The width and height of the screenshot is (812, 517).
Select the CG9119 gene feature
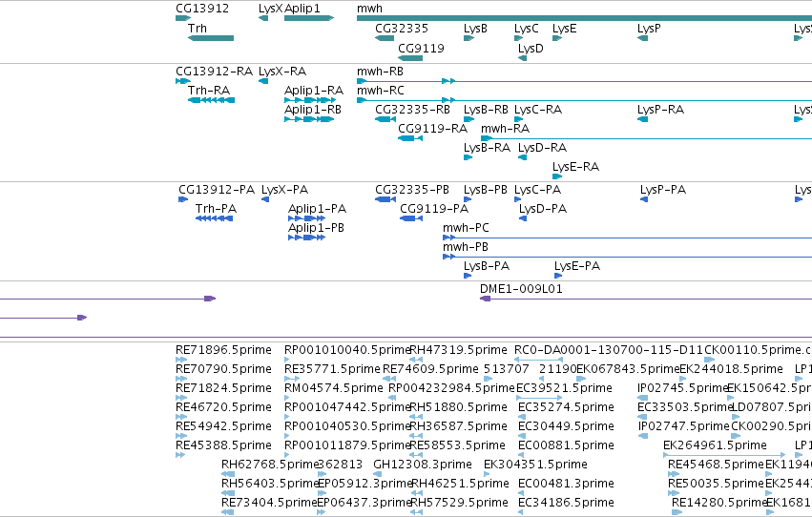410,58
